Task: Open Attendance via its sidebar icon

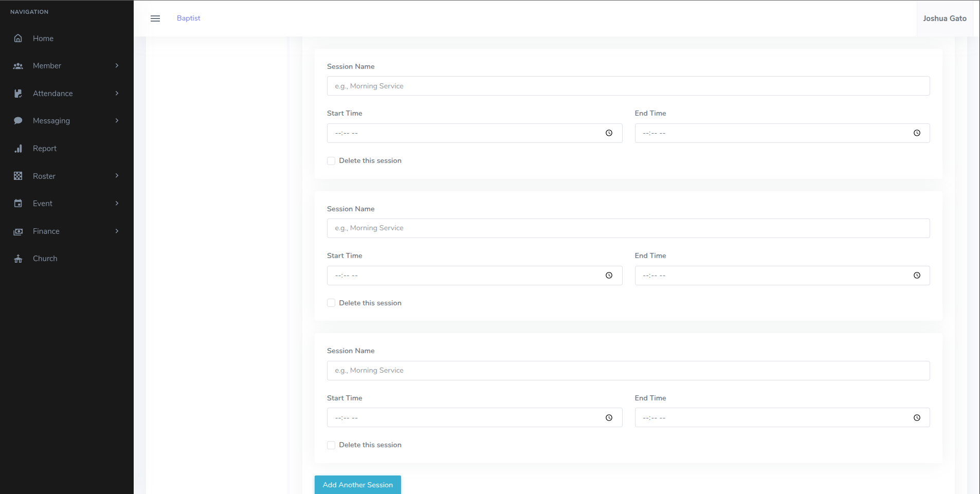Action: tap(18, 93)
